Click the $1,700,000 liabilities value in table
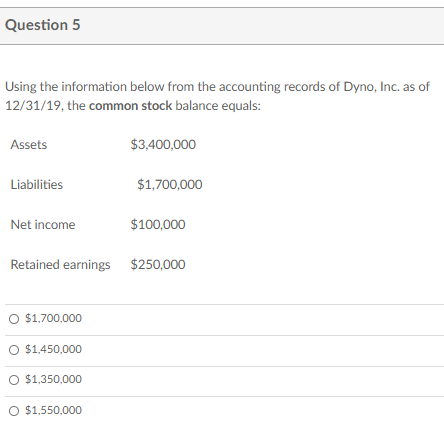 (x=170, y=185)
